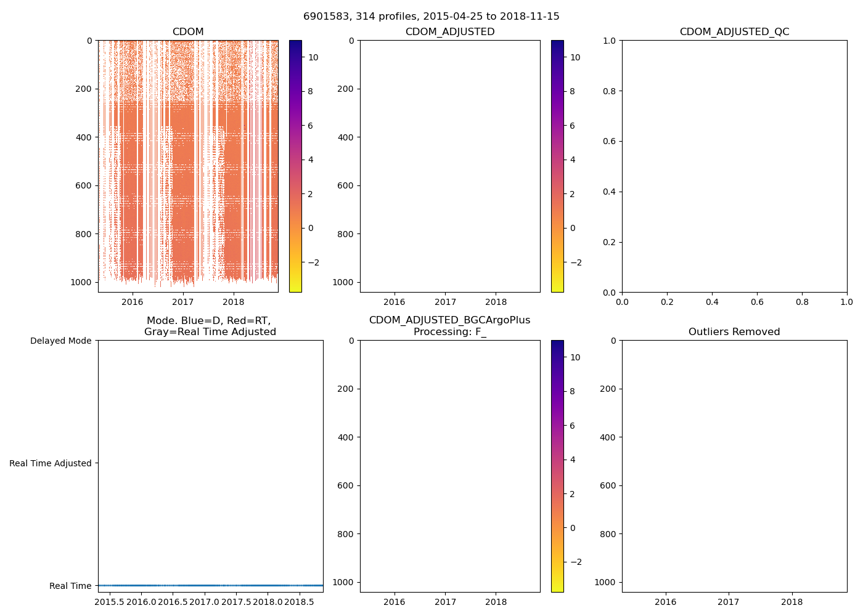Screen dimensions: 863x616
Task: Click the 2018 tick below Outliers Removed plot
Action: point(791,602)
